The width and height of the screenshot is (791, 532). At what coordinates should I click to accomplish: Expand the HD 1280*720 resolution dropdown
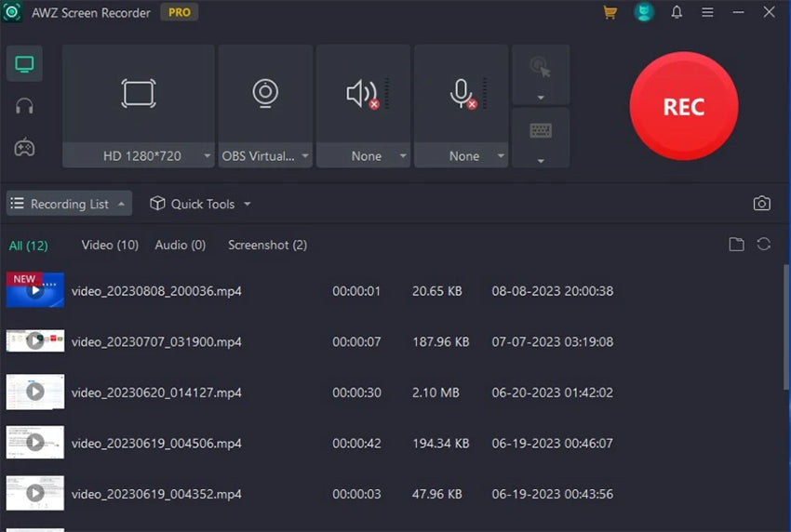pyautogui.click(x=207, y=156)
